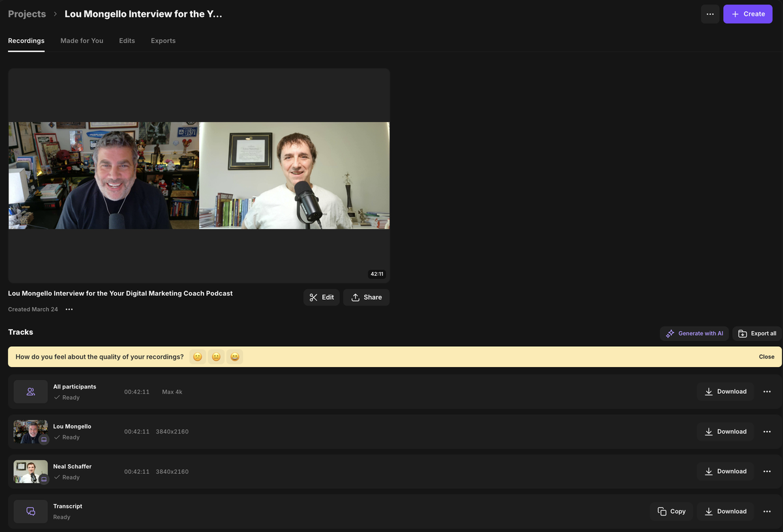
Task: Rate recording quality with neutral face emoji
Action: [x=216, y=357]
